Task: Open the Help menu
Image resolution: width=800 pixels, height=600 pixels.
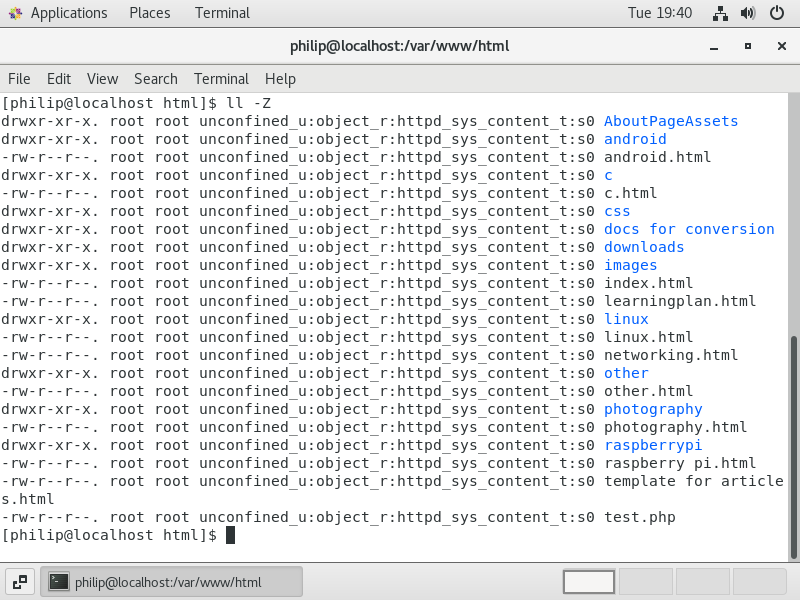Action: (280, 79)
